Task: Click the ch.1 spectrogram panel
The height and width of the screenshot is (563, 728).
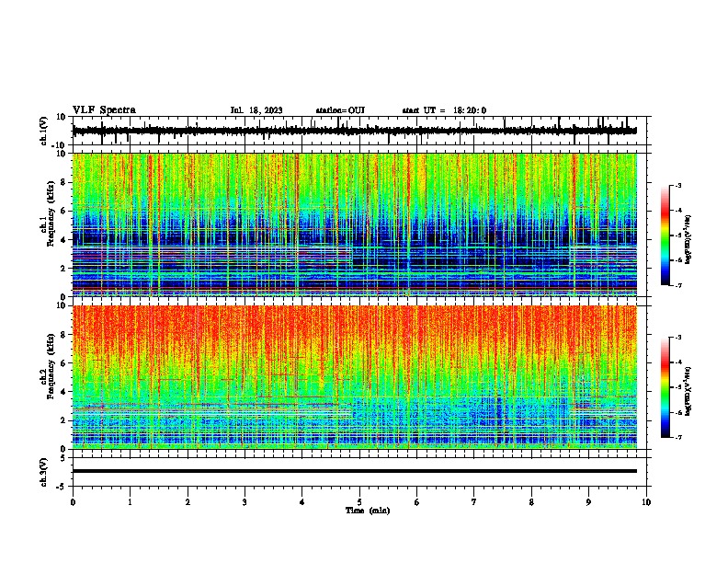Action: (355, 224)
